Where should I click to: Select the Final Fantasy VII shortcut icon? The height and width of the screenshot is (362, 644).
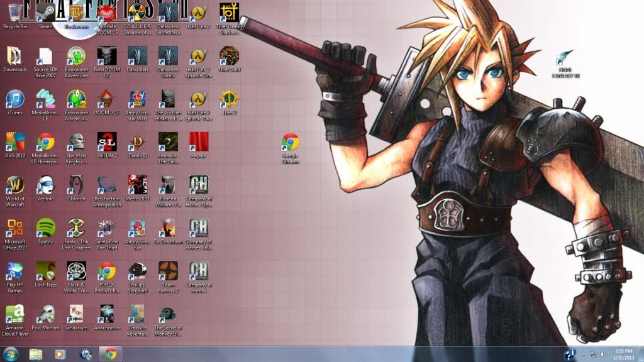565,59
